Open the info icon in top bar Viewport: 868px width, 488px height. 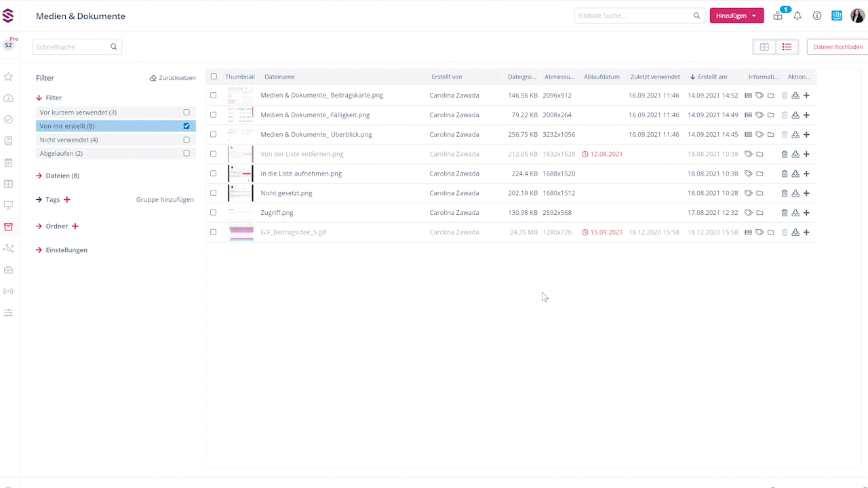pyautogui.click(x=817, y=16)
